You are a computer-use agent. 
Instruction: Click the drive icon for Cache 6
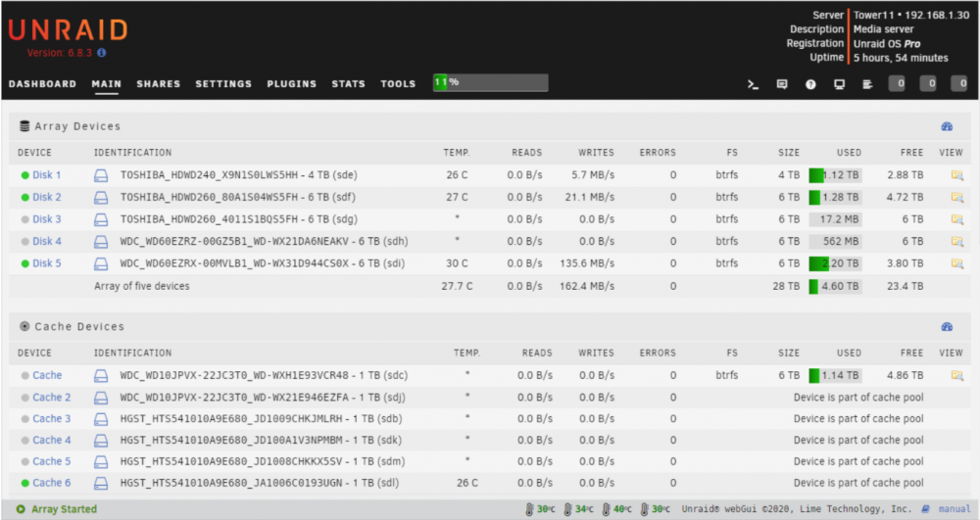(101, 483)
